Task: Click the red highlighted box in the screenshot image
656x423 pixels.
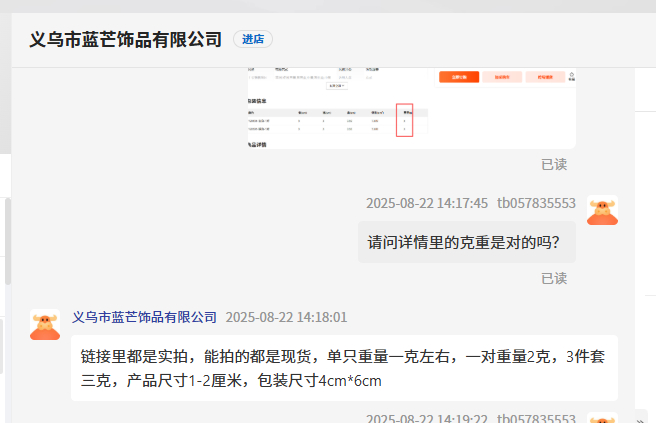Action: point(404,120)
